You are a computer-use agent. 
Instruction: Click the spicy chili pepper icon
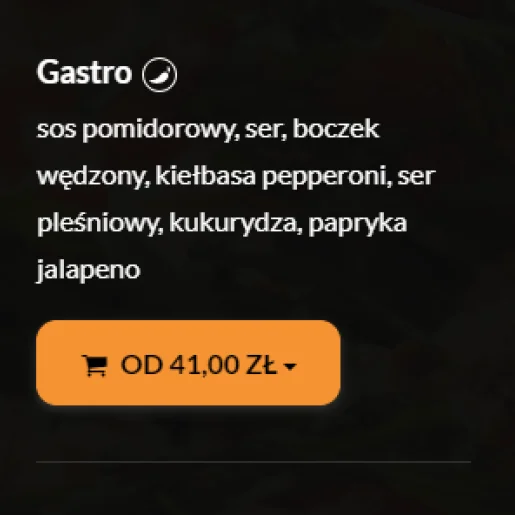click(160, 75)
